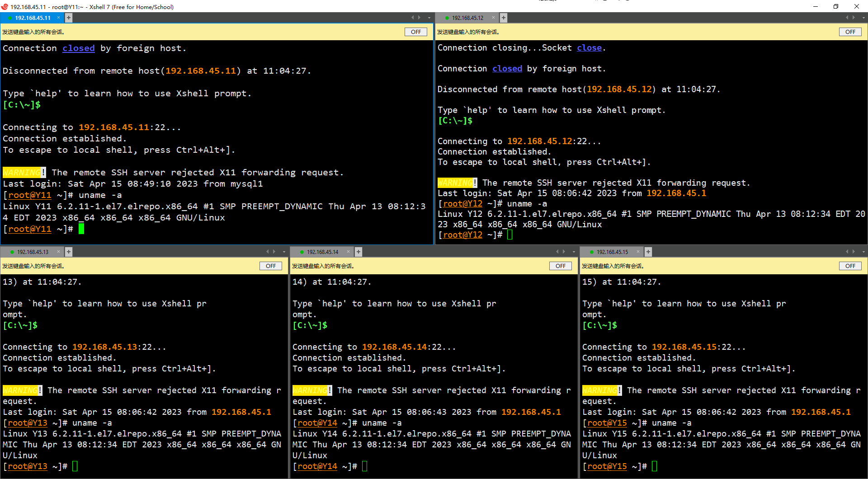The image size is (868, 479).
Task: Select the 192.168.45.12 session tab
Action: point(467,18)
